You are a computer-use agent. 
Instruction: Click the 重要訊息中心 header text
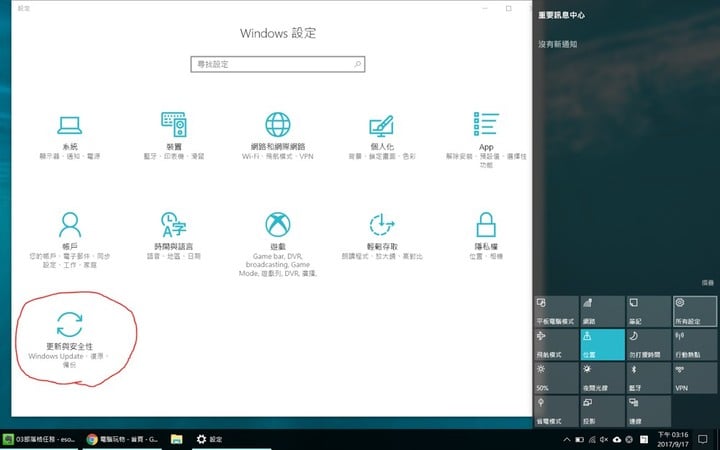coord(561,15)
